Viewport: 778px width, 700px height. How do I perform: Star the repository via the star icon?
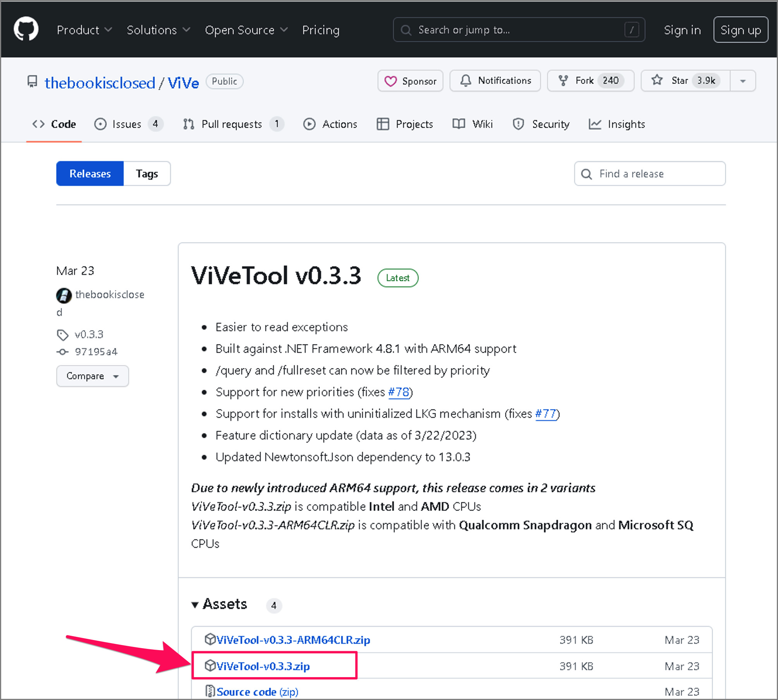657,81
